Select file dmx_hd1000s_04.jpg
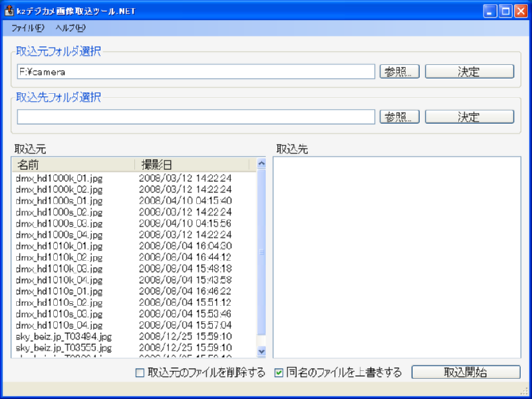The width and height of the screenshot is (532, 399). pyautogui.click(x=59, y=234)
